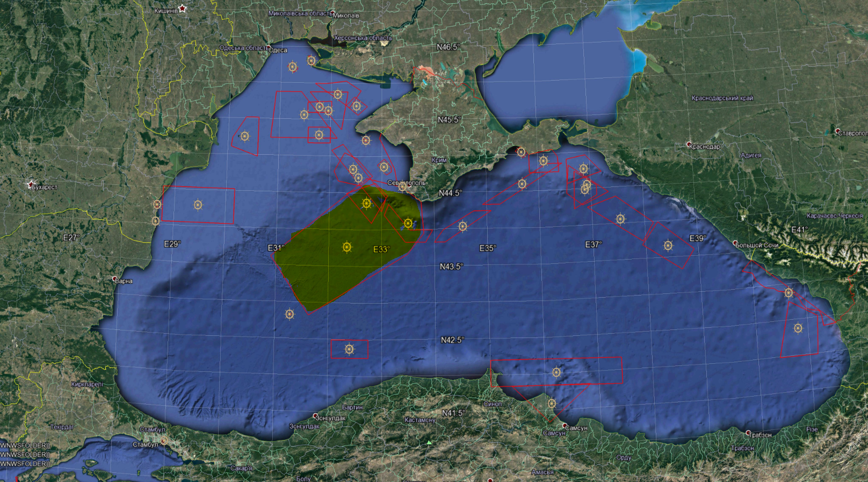Click the green triangle marker south of Кастамону
This screenshot has width=868, height=482.
(x=429, y=442)
